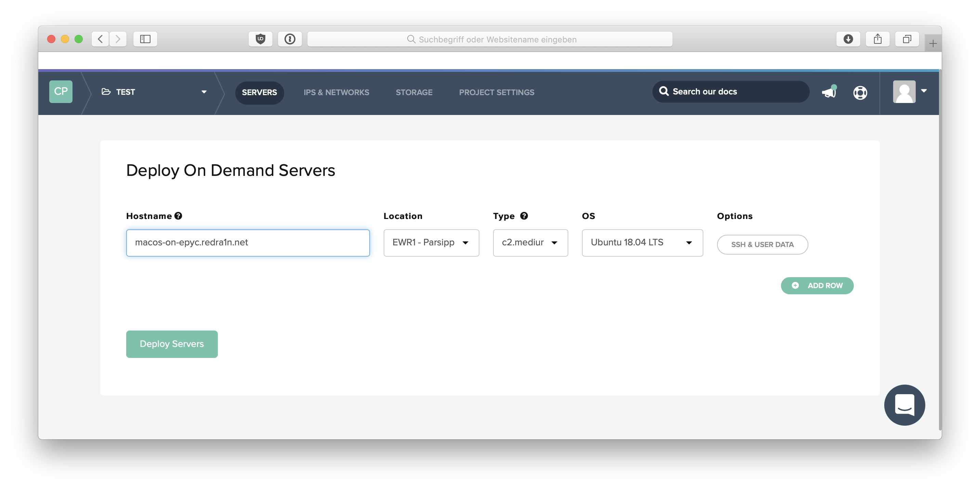Click the user profile avatar image
Image resolution: width=980 pixels, height=490 pixels.
tap(904, 91)
